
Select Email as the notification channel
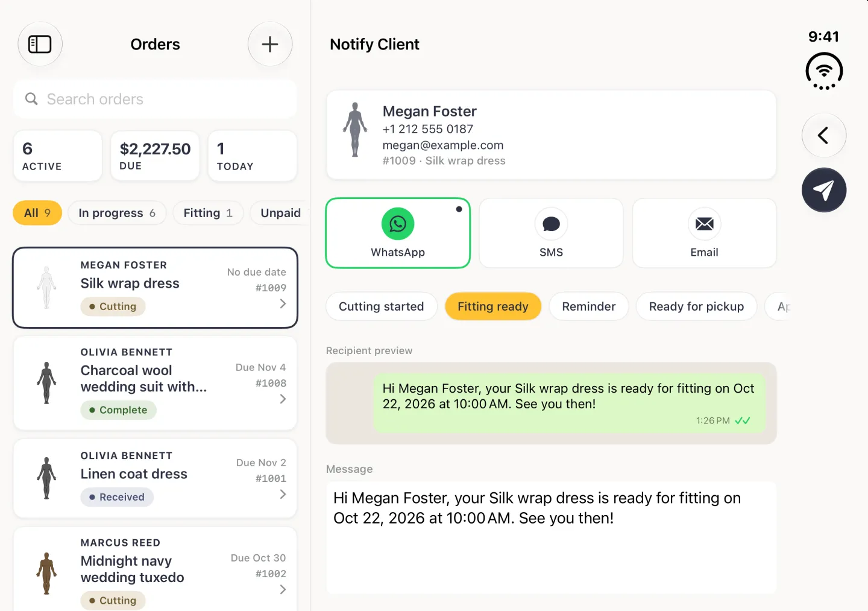pyautogui.click(x=704, y=233)
